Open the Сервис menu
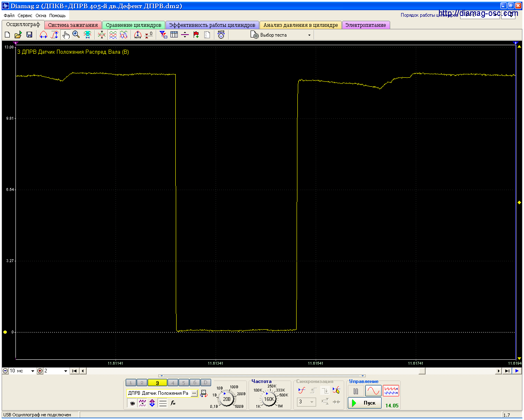524x420 pixels. 25,15
